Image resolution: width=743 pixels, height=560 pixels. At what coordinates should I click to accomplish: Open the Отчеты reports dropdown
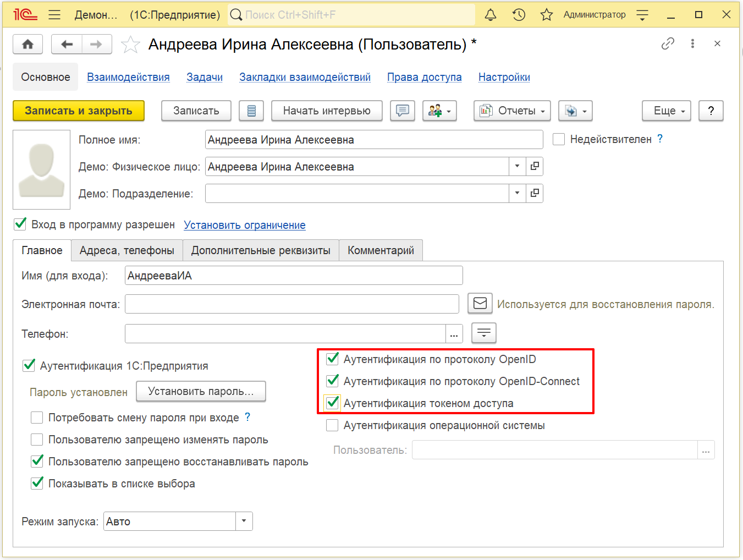(513, 111)
